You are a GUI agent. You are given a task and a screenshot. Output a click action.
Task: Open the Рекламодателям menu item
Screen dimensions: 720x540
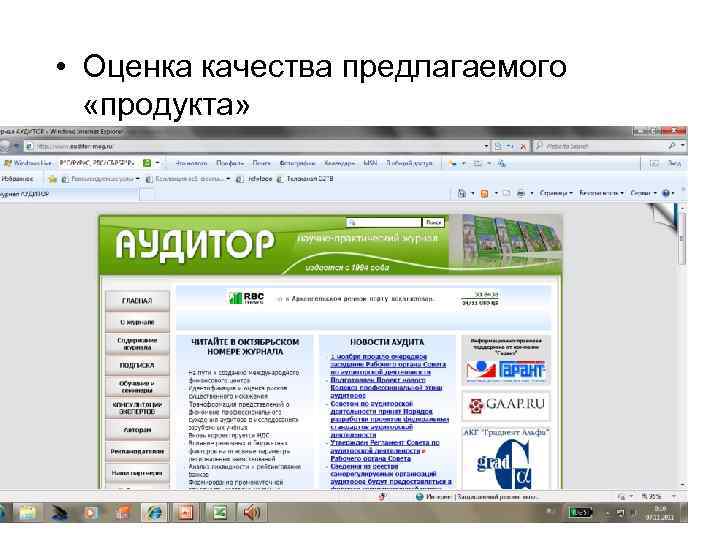[137, 451]
